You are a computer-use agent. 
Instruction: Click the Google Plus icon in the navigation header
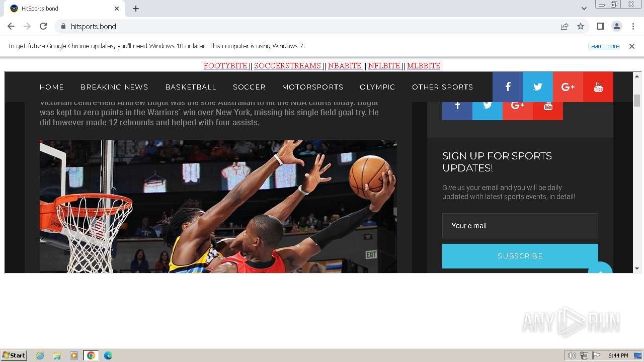click(568, 87)
